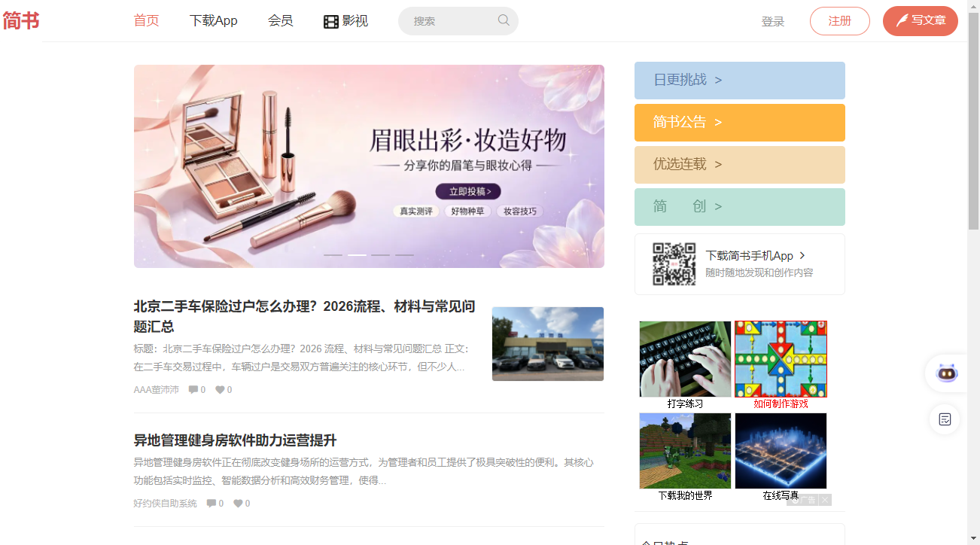This screenshot has width=980, height=545.
Task: Click the 真实测评 tag on banner
Action: (416, 212)
